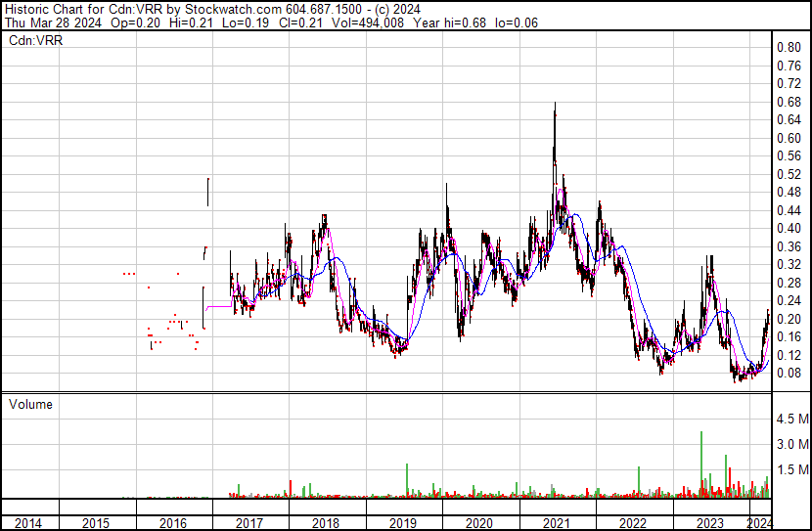Click the 0.40 price axis label
The height and width of the screenshot is (531, 812).
(789, 228)
